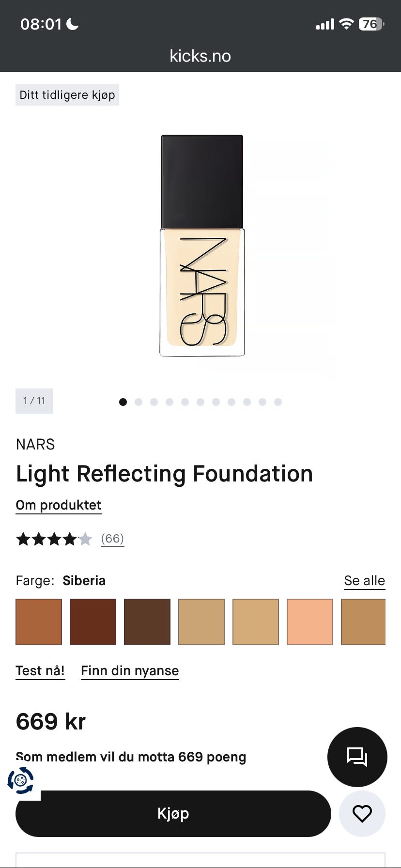Choose the dark brown third swatch
Viewport: 401px width, 868px height.
point(147,621)
